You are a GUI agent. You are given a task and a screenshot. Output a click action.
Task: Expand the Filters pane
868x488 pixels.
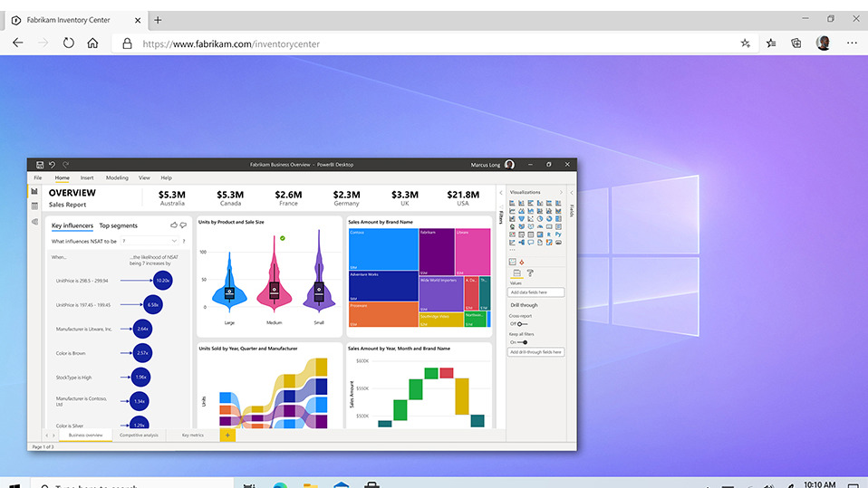501,193
